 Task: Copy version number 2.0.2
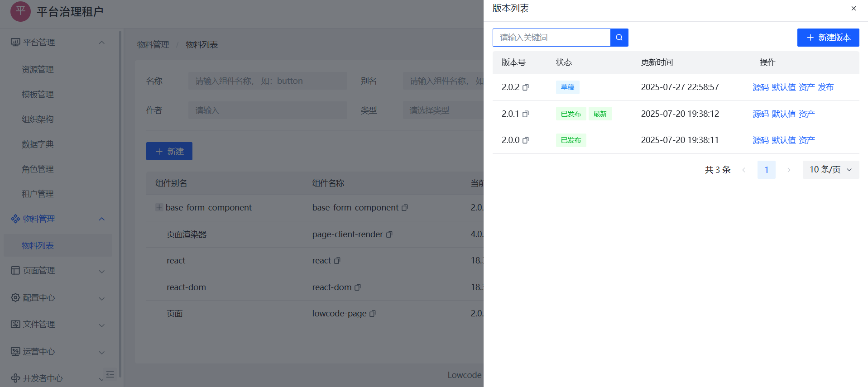[x=526, y=87]
